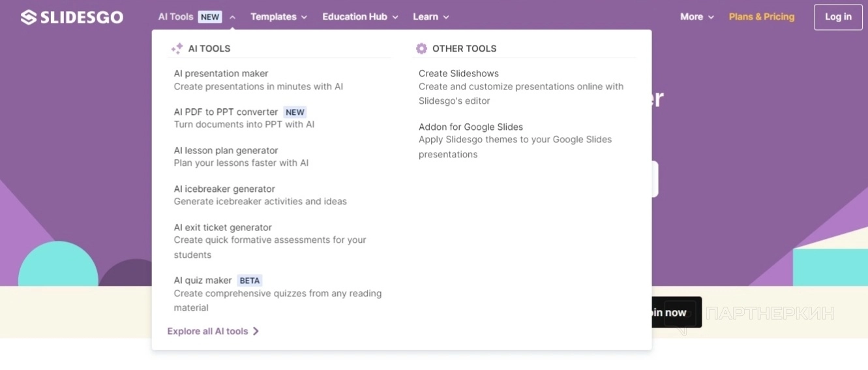
Task: Launch AI quiz maker beta
Action: click(203, 281)
